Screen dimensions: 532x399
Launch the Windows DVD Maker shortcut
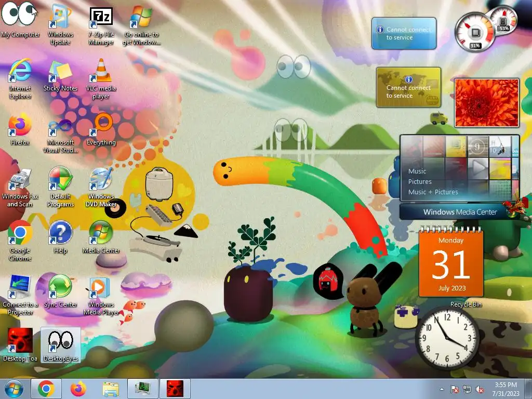point(101,187)
